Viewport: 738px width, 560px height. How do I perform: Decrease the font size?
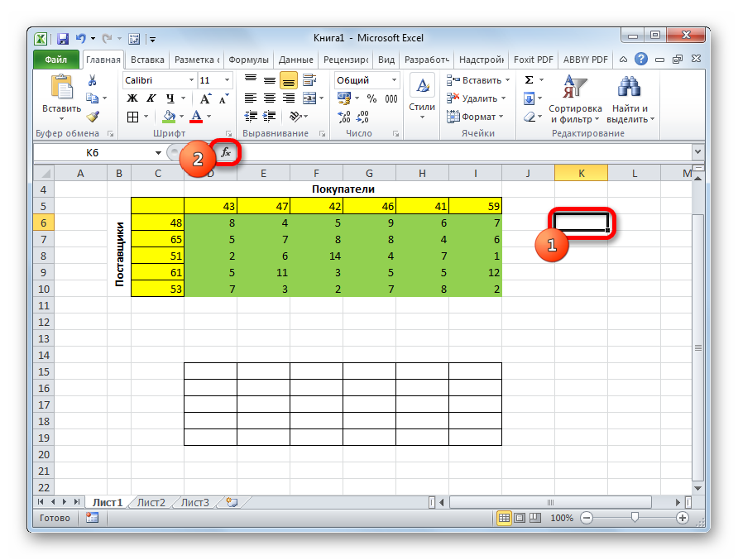point(223,98)
